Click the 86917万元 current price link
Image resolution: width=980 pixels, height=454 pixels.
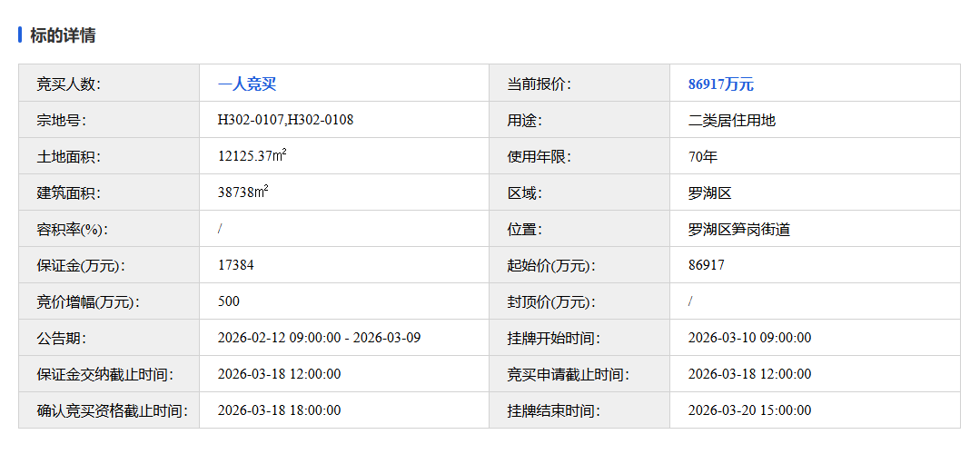click(x=720, y=84)
